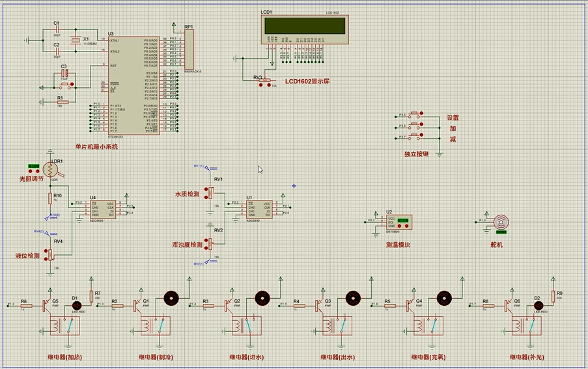Click the LCD1602 display screen component
Viewport: 588px width, 369px height.
pyautogui.click(x=303, y=26)
